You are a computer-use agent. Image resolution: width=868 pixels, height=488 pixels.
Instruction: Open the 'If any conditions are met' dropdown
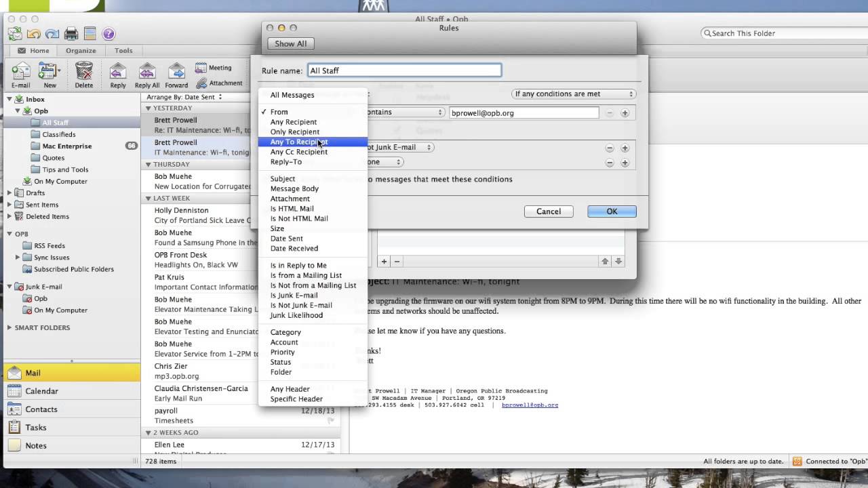(x=573, y=94)
